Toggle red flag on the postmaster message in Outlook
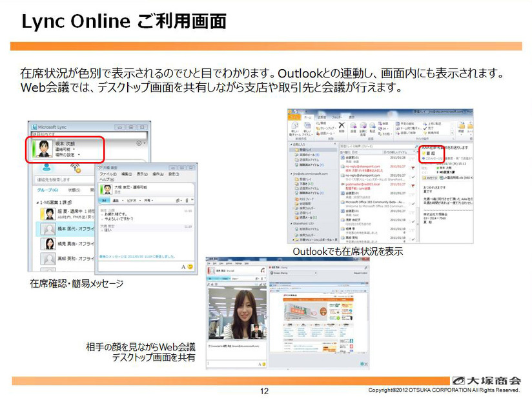The height and width of the screenshot is (400, 532). pos(413,186)
